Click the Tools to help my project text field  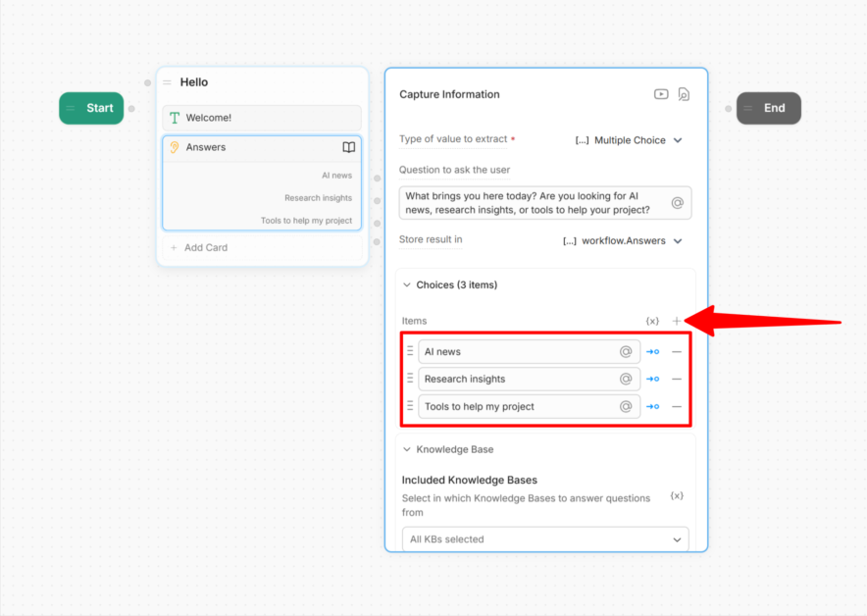point(530,406)
